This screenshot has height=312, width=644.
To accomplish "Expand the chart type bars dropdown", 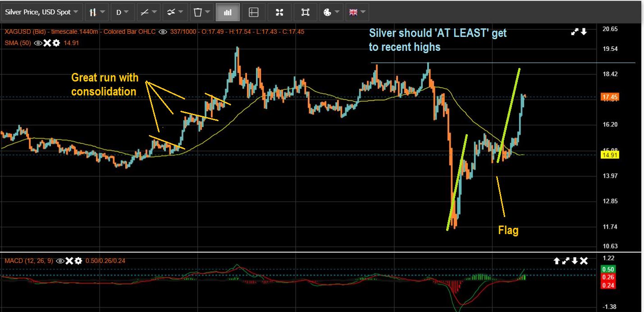I will coord(97,12).
